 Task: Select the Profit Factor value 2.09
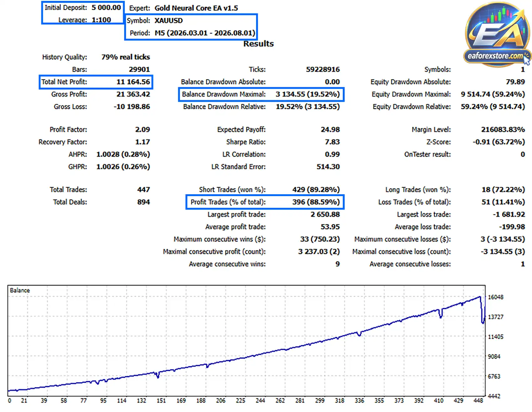tap(142, 129)
